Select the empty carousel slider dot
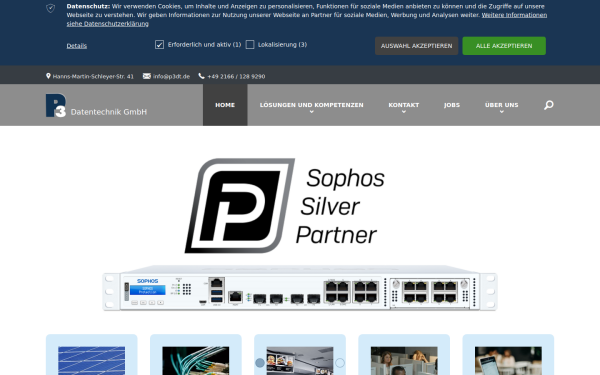This screenshot has width=600, height=375. coord(340,362)
